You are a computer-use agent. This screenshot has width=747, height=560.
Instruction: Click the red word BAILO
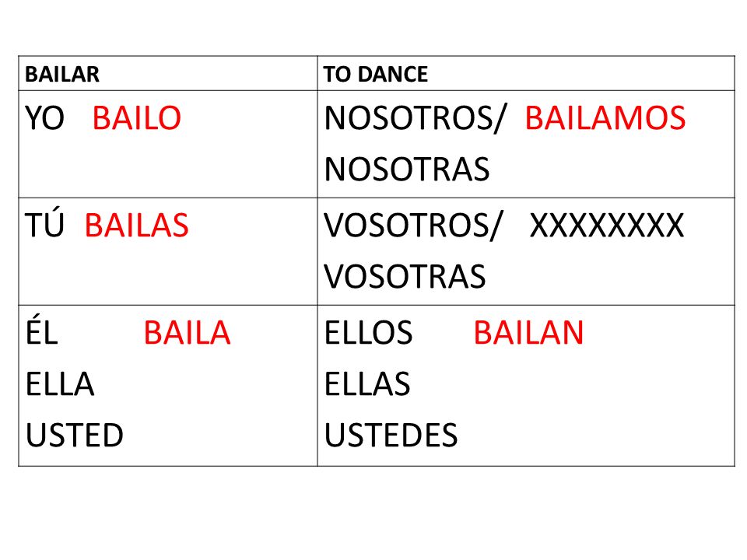tap(137, 118)
